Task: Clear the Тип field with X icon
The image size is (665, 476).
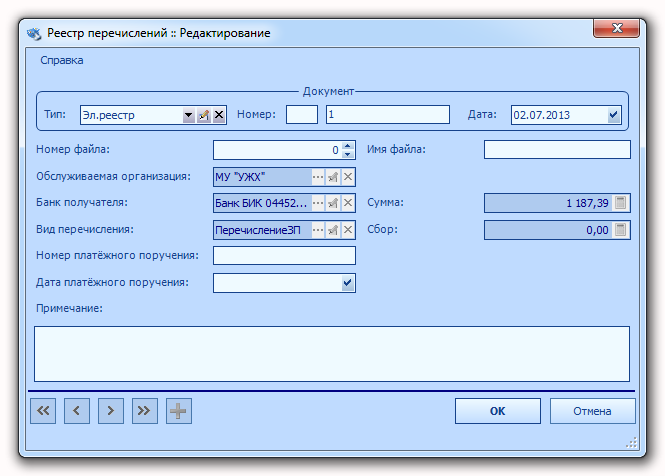Action: pyautogui.click(x=219, y=115)
